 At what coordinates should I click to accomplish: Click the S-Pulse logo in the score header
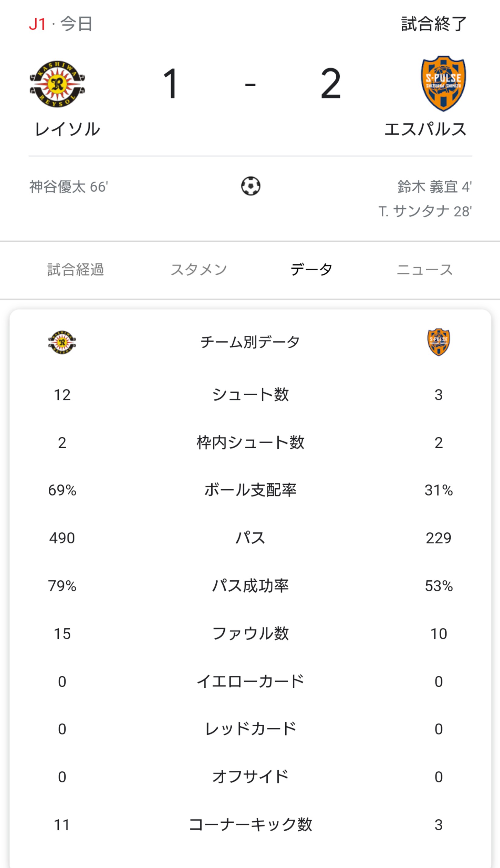click(x=443, y=83)
